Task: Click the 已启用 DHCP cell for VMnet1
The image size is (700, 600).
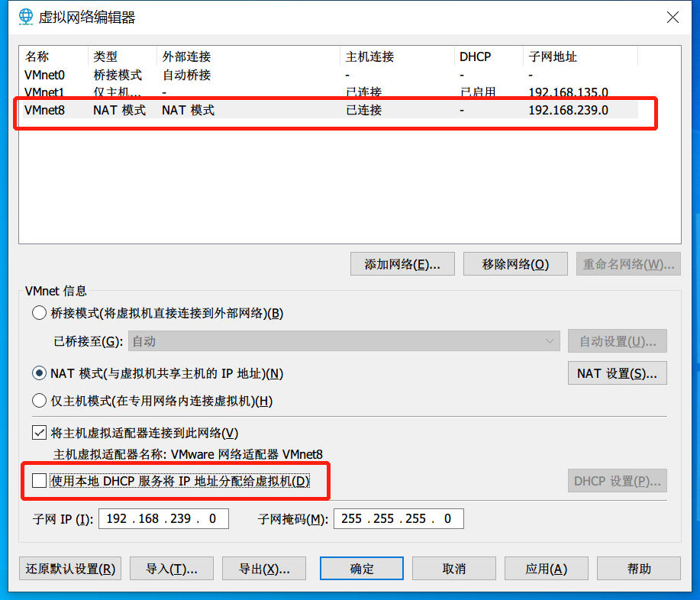Action: (478, 92)
